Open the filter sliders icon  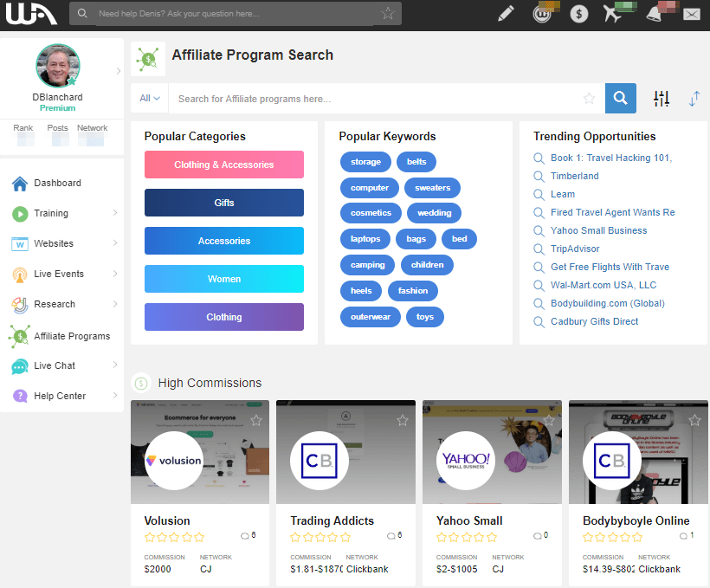tap(662, 99)
